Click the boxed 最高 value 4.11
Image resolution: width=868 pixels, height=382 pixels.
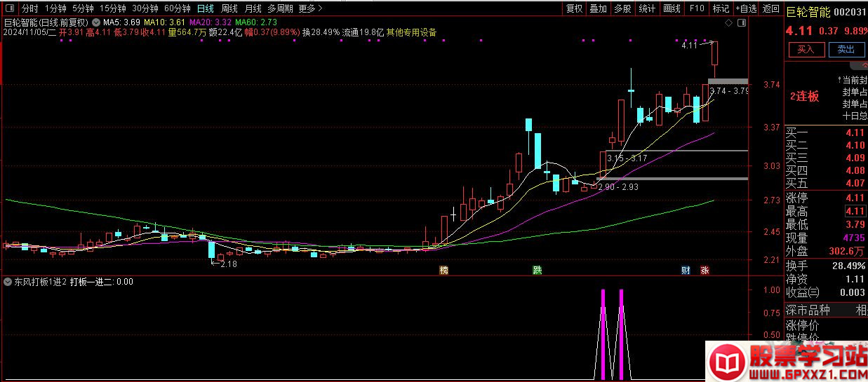855,212
